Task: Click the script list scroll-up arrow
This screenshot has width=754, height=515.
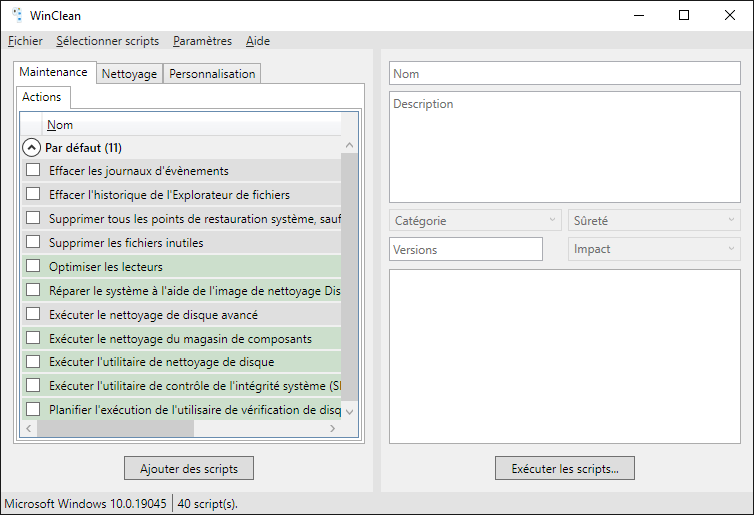Action: [350, 145]
